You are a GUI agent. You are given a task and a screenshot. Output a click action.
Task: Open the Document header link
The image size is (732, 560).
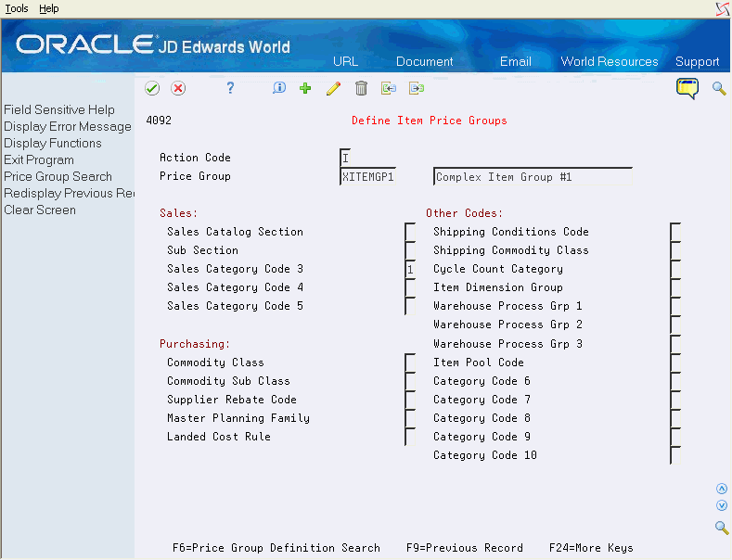[x=424, y=61]
